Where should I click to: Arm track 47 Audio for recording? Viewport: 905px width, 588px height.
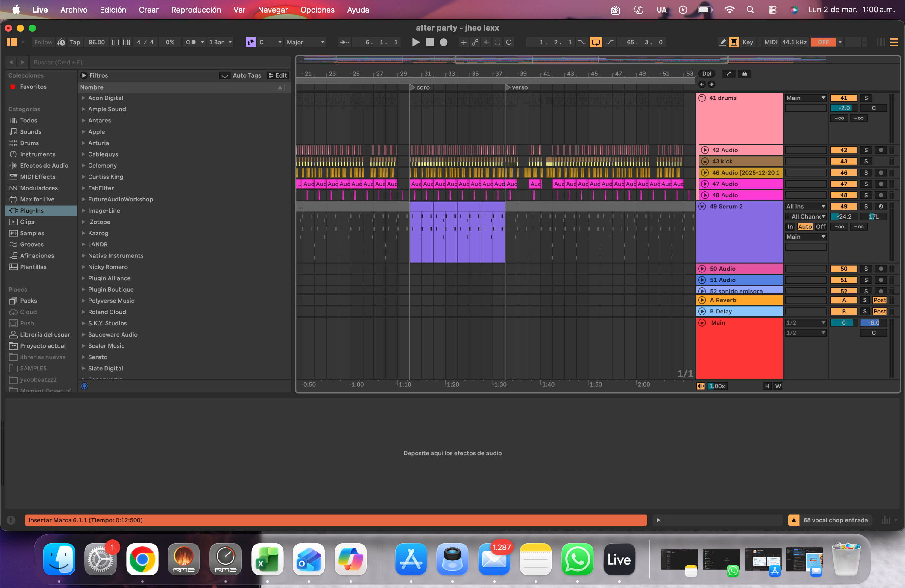pos(881,184)
